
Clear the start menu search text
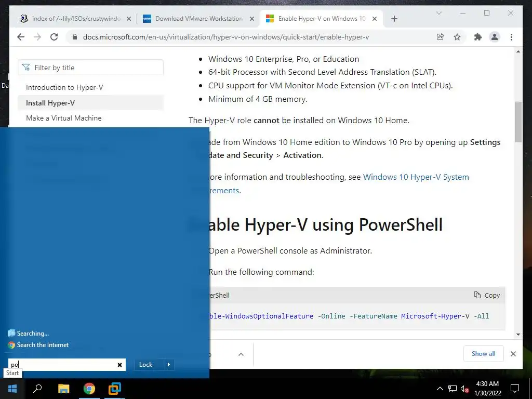pos(120,365)
